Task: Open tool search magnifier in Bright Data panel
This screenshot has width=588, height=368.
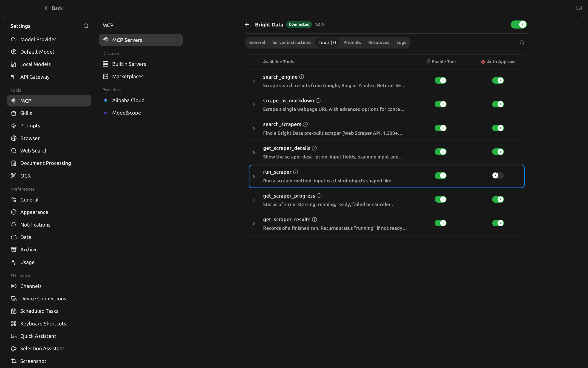Action: [x=522, y=43]
